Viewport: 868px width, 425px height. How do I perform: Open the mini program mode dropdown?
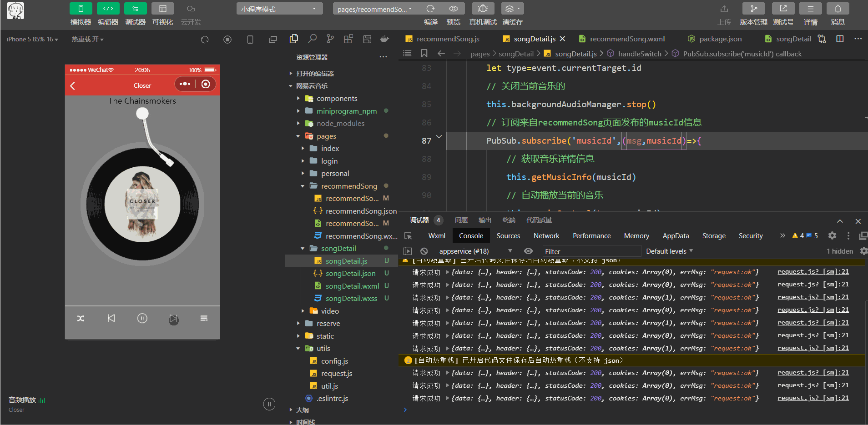click(x=279, y=9)
